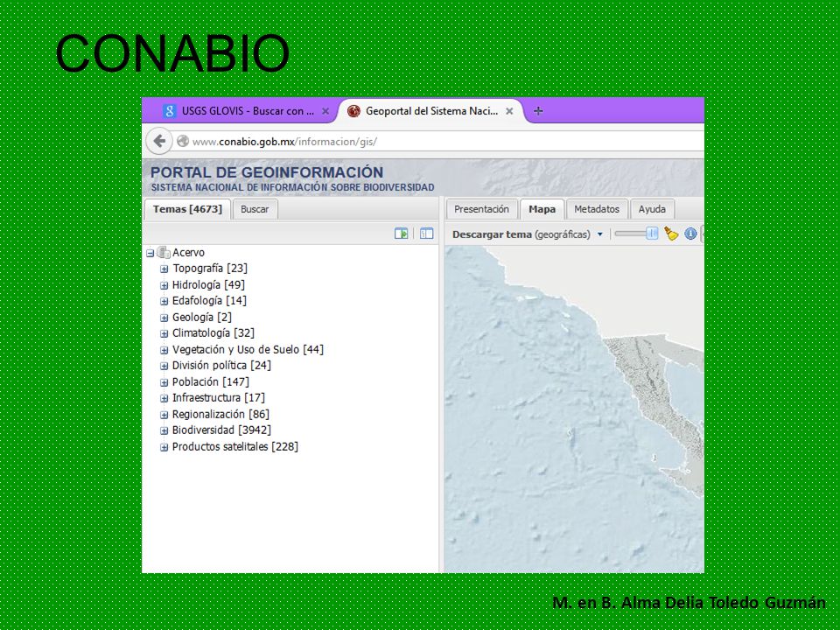Select the División política [24] label
Screen dimensions: 840x630
click(221, 366)
